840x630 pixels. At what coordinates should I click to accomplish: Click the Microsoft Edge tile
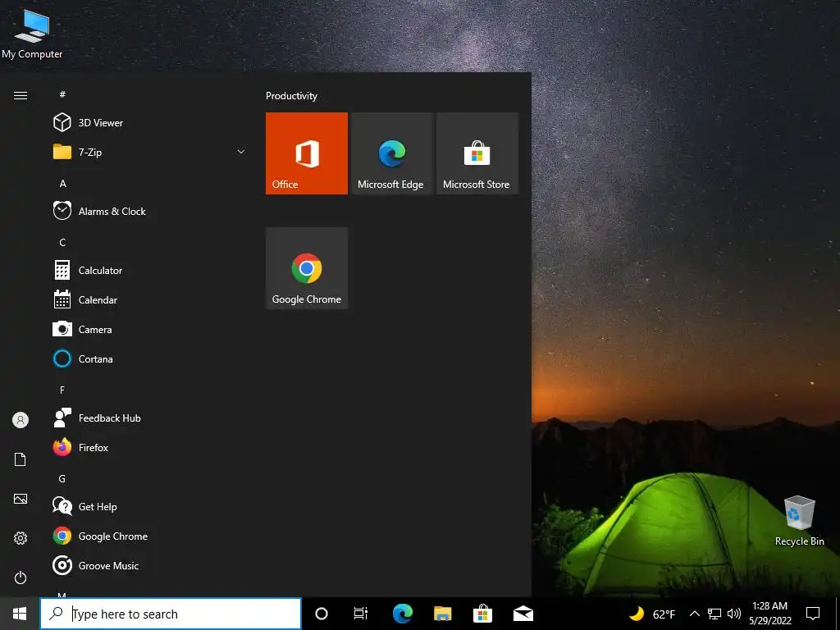tap(391, 153)
